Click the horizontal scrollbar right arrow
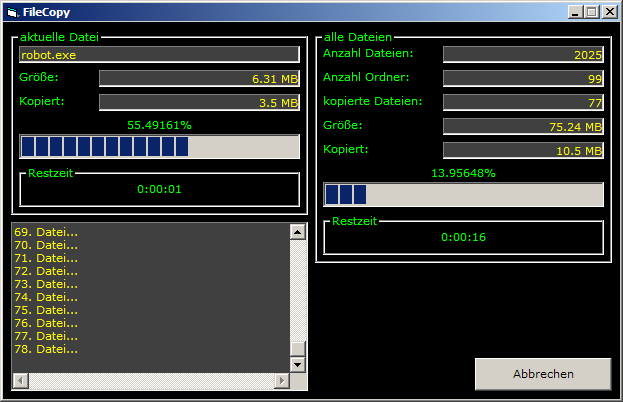The image size is (623, 402). point(280,381)
